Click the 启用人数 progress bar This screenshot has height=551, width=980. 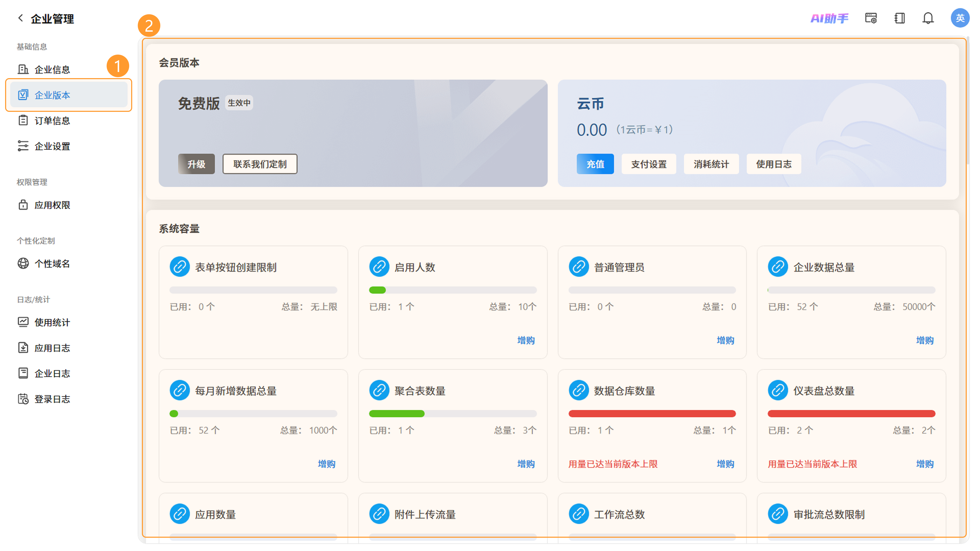point(453,290)
